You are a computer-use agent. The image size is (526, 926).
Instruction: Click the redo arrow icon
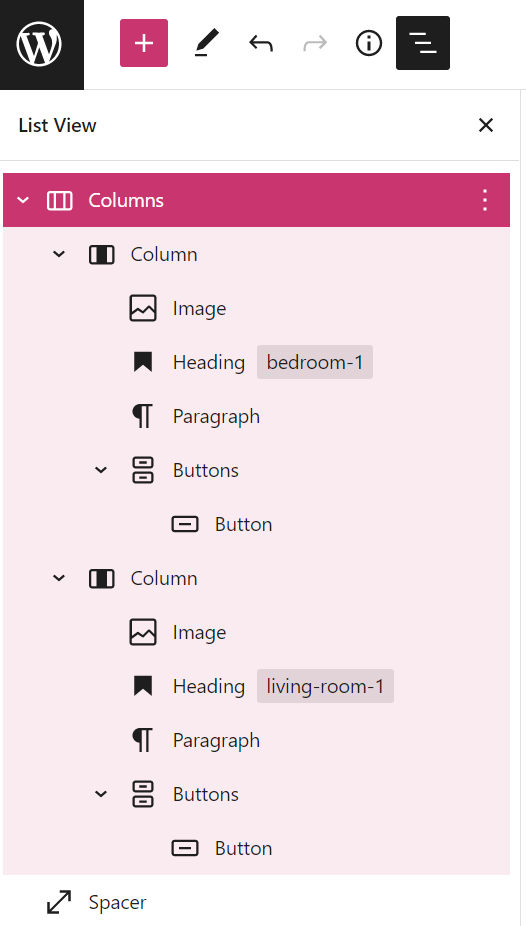click(315, 43)
